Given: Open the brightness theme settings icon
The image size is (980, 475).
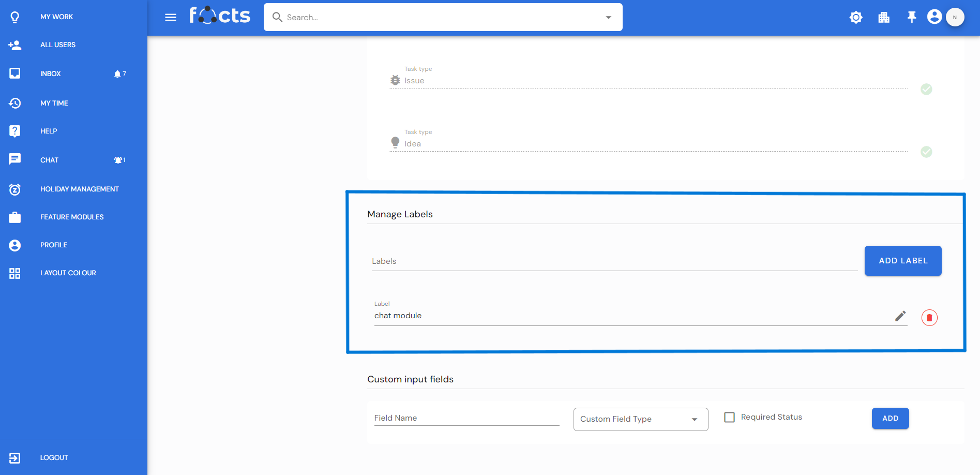Looking at the screenshot, I should [856, 18].
